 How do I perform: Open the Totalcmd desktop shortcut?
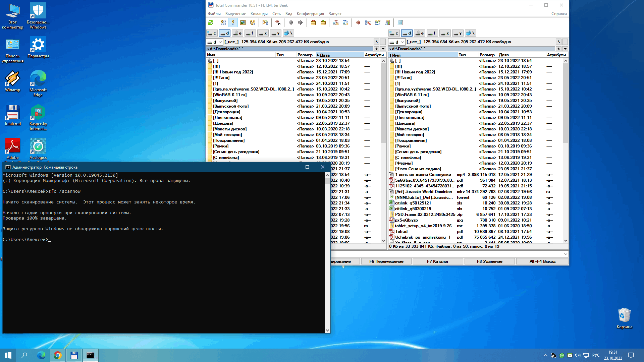pos(13,115)
